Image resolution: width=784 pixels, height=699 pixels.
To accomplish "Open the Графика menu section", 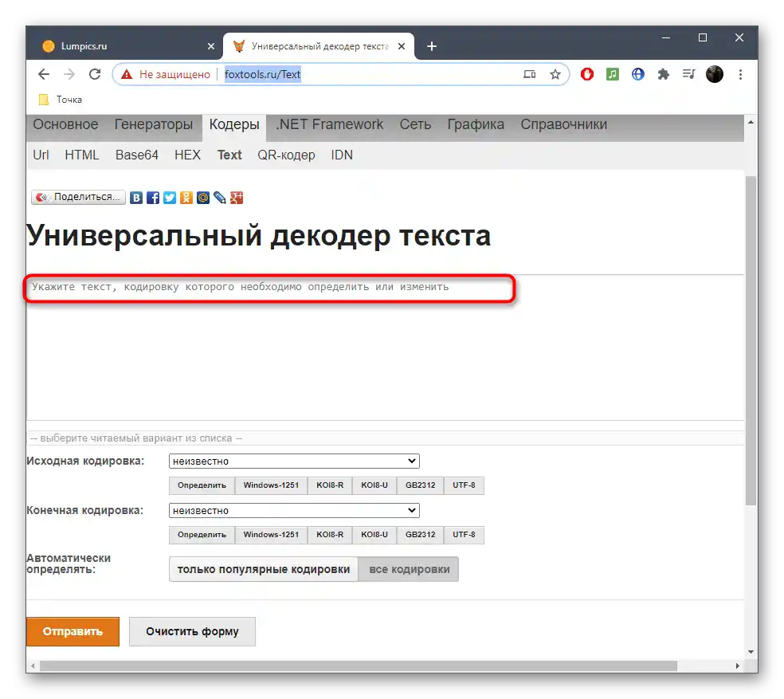I will click(x=476, y=124).
